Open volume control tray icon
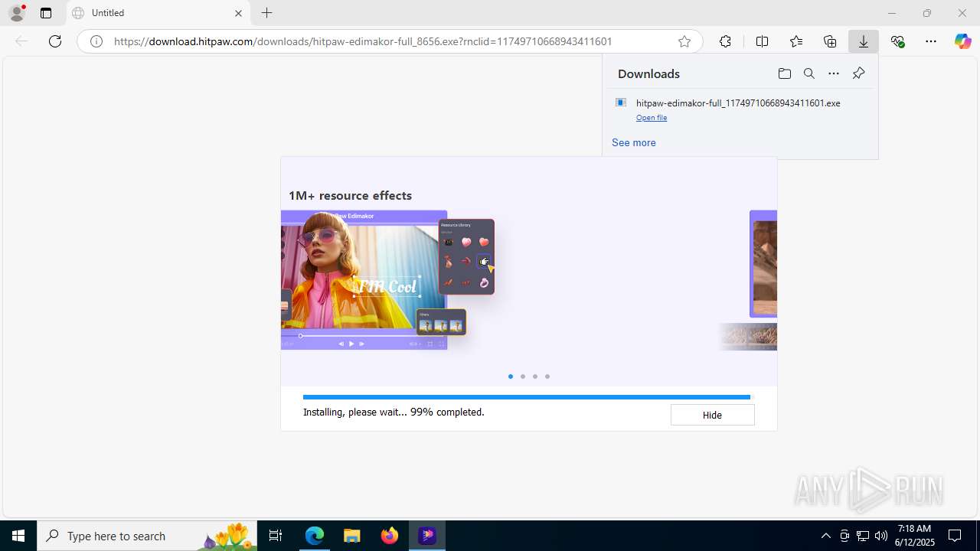The width and height of the screenshot is (980, 551). coord(881,536)
